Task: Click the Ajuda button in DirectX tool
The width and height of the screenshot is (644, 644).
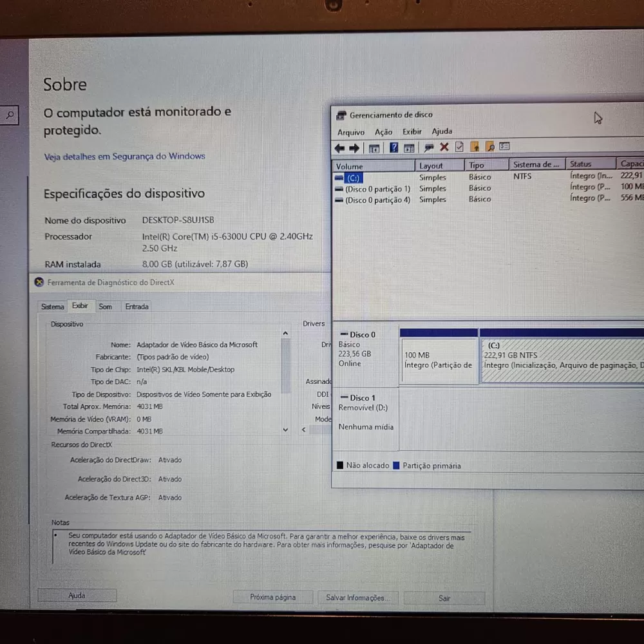Action: (x=77, y=596)
